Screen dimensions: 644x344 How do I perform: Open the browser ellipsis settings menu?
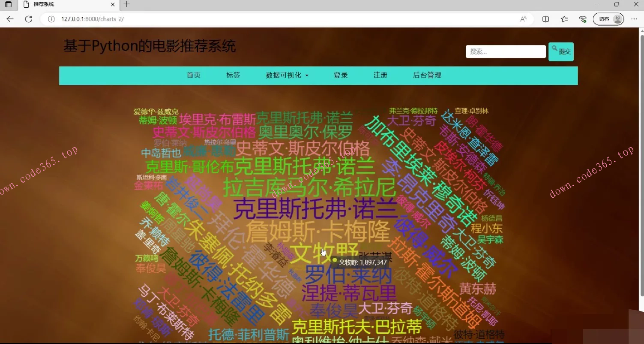pos(635,19)
